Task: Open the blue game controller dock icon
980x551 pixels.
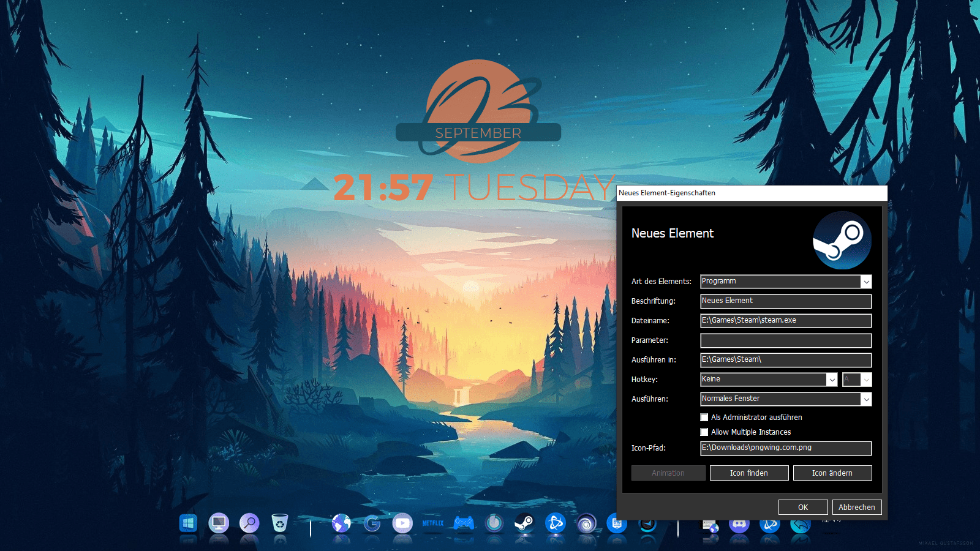Action: tap(464, 523)
